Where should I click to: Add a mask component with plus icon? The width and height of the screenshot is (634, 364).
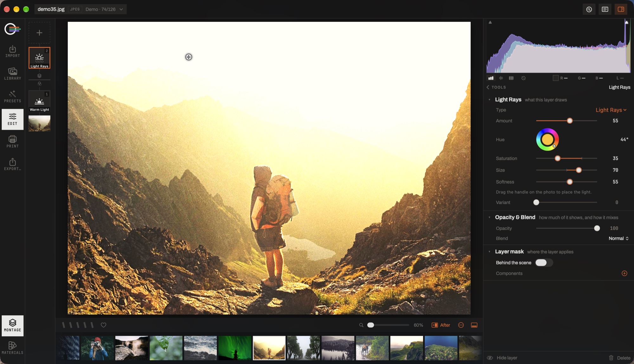[x=624, y=273]
